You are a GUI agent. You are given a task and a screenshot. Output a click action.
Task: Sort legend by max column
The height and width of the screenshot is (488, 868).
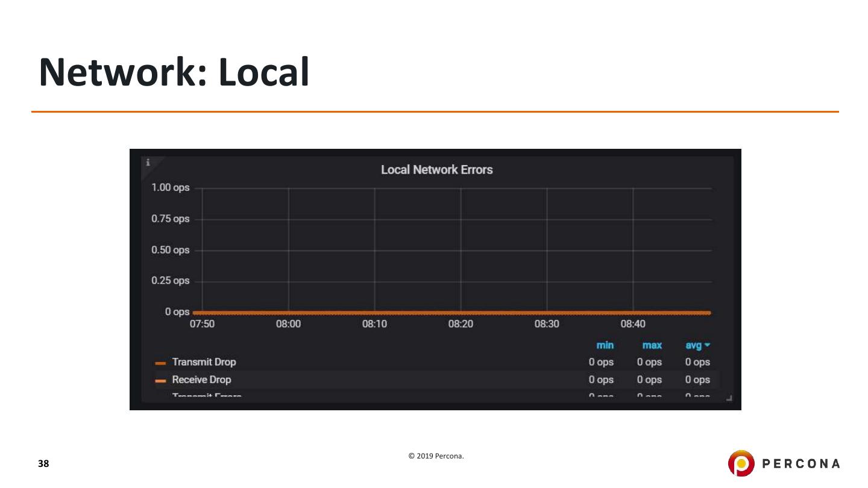(652, 345)
